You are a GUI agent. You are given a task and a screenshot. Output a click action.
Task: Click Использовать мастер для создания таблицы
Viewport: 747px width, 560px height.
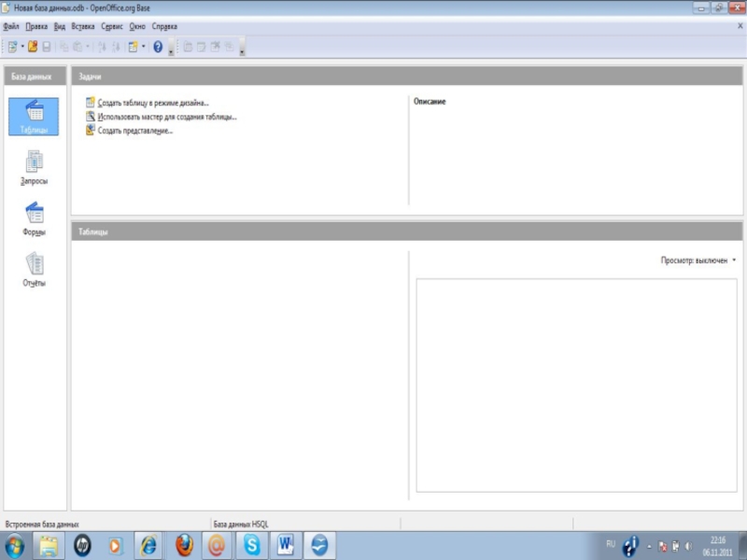(166, 117)
